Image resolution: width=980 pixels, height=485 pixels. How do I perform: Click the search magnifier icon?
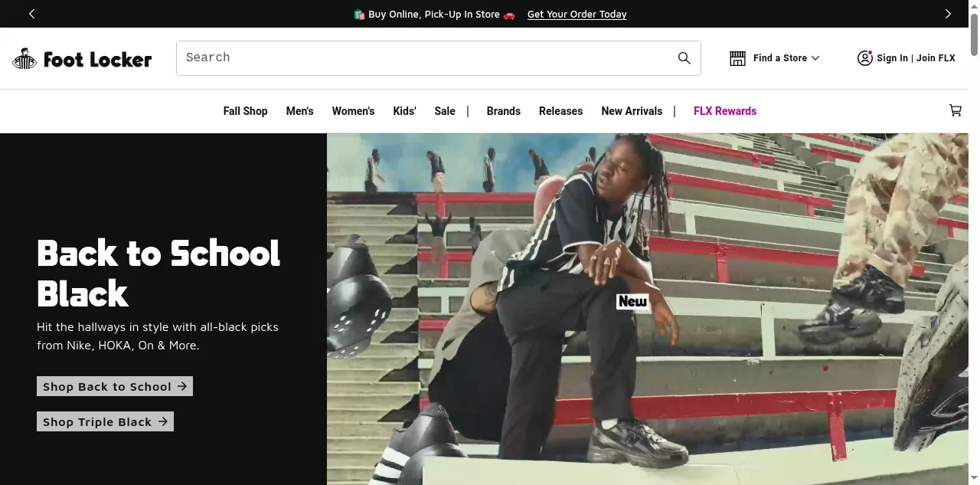pos(684,58)
